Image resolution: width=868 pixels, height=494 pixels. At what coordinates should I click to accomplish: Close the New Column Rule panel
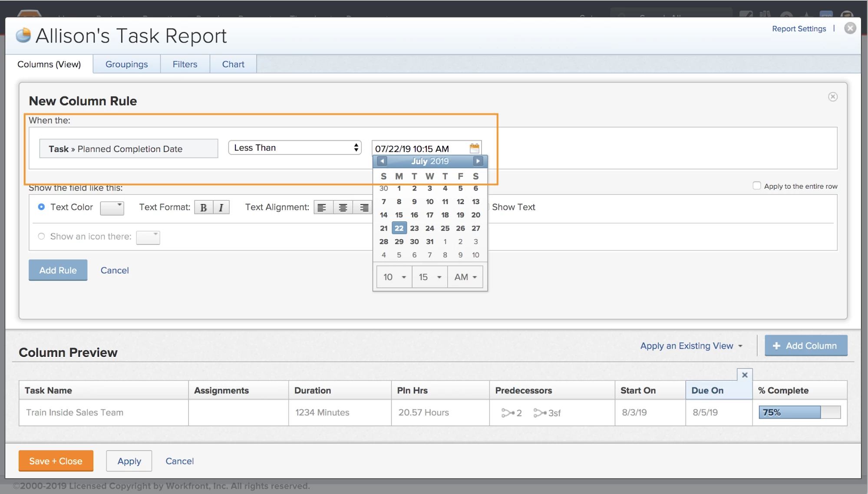(x=832, y=97)
